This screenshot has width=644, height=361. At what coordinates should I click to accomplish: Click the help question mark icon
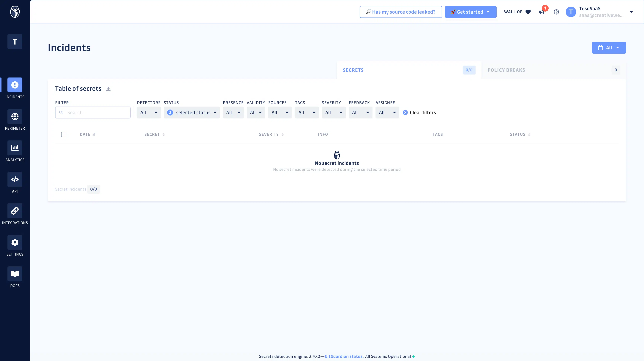(556, 12)
